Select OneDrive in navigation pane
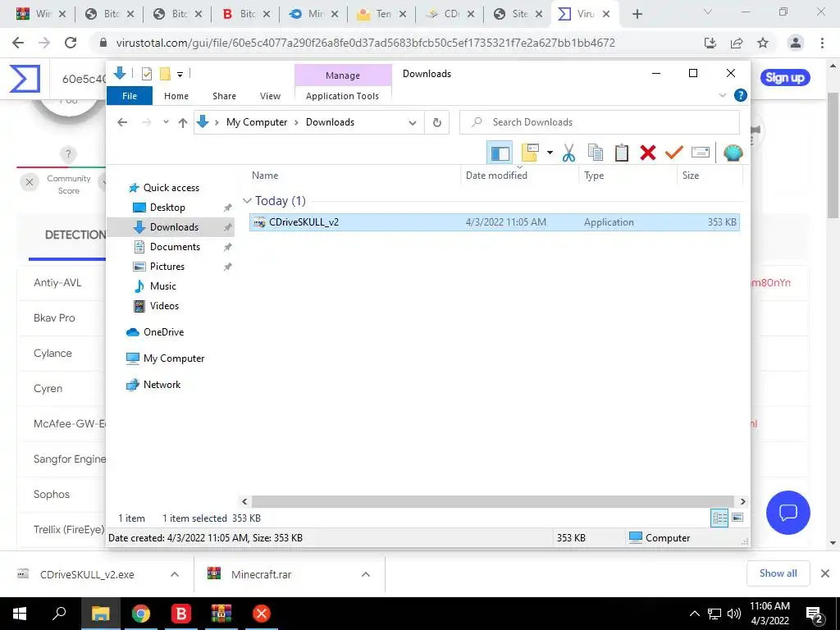 [x=163, y=332]
